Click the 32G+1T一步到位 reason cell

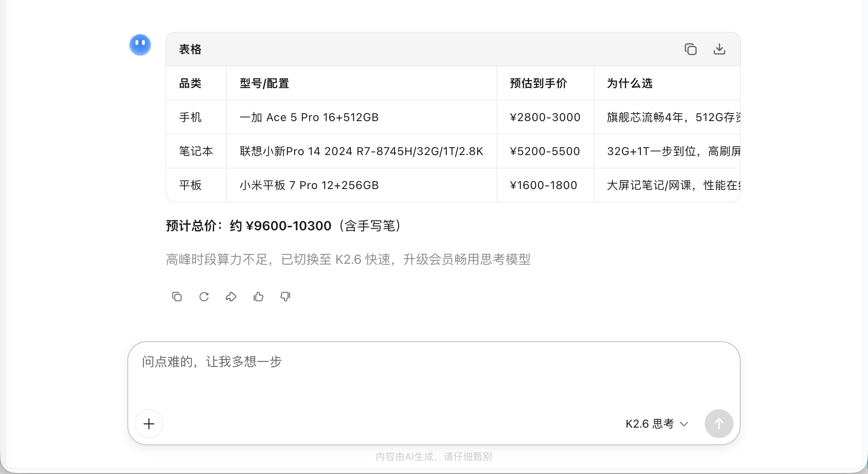pyautogui.click(x=667, y=151)
